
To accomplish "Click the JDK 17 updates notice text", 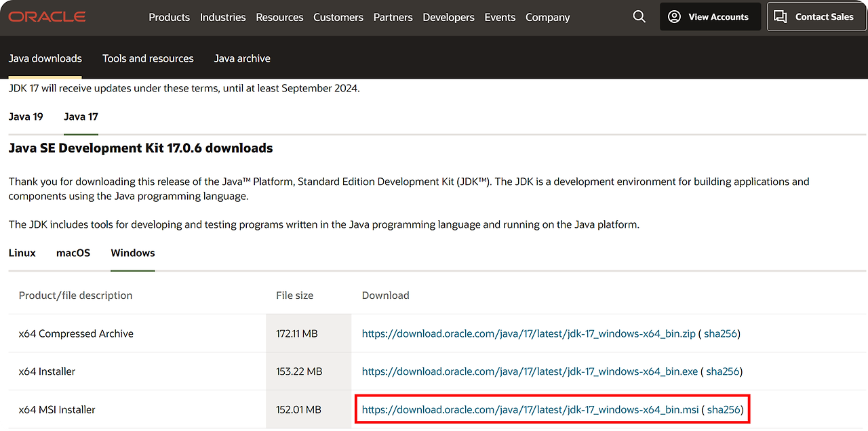I will tap(184, 88).
